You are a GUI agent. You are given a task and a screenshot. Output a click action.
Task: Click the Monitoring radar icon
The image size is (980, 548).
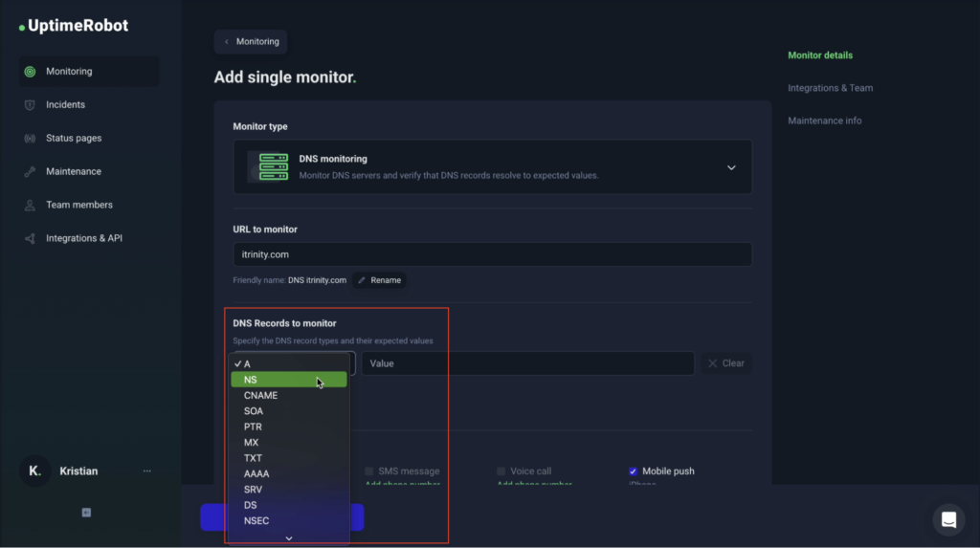tap(30, 72)
